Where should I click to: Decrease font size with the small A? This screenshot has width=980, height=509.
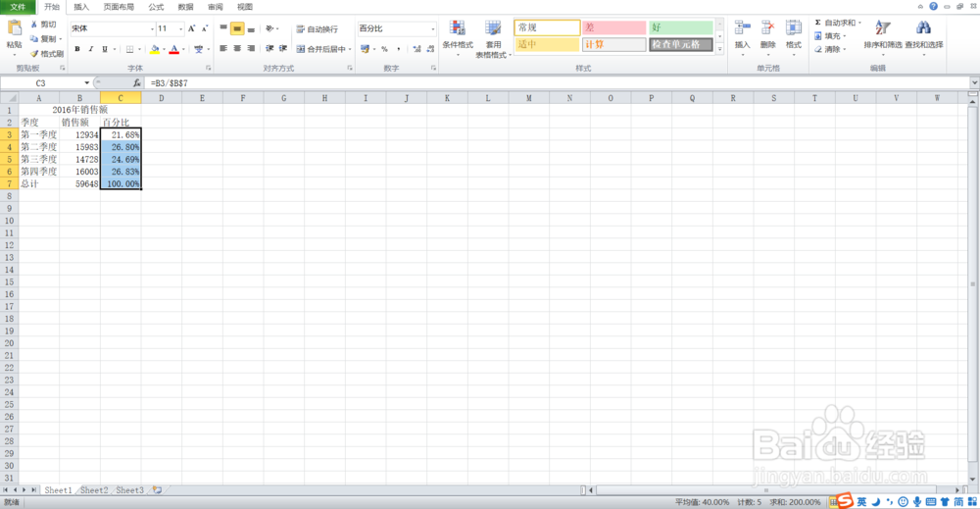pyautogui.click(x=205, y=28)
